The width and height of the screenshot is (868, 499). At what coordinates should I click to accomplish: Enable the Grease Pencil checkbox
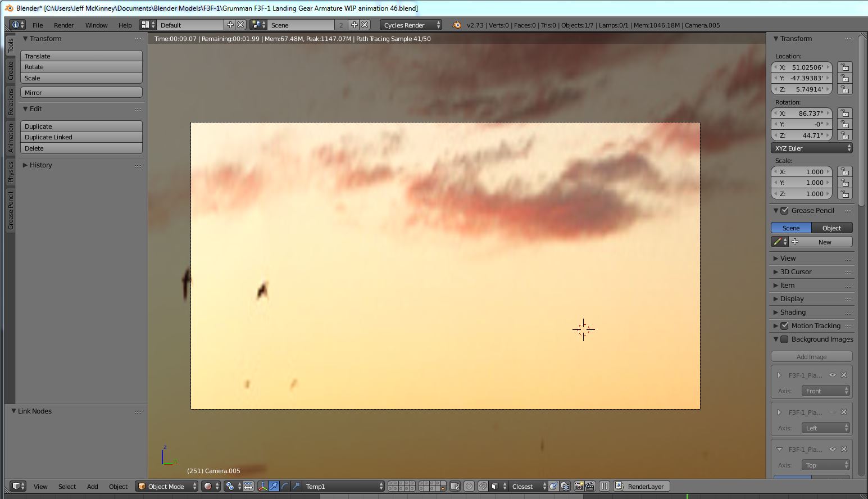[785, 211]
